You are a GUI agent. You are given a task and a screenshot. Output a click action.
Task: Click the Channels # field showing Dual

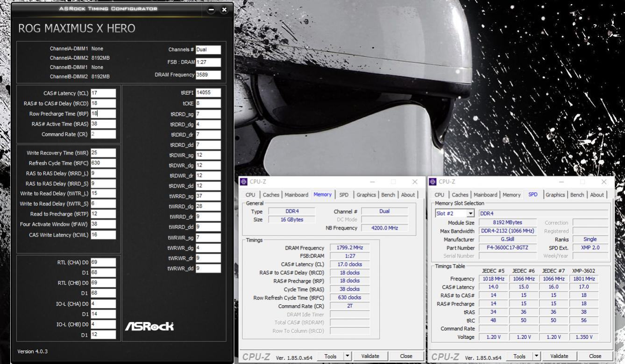pyautogui.click(x=208, y=49)
